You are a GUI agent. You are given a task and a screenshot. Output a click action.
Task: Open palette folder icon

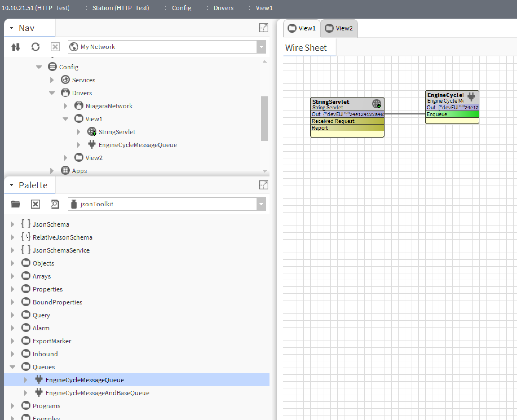[16, 204]
